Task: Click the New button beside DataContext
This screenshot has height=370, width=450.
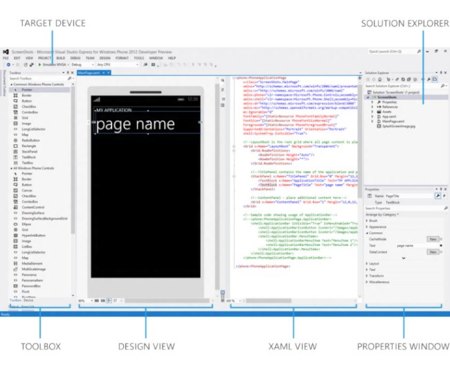Action: coord(433,252)
